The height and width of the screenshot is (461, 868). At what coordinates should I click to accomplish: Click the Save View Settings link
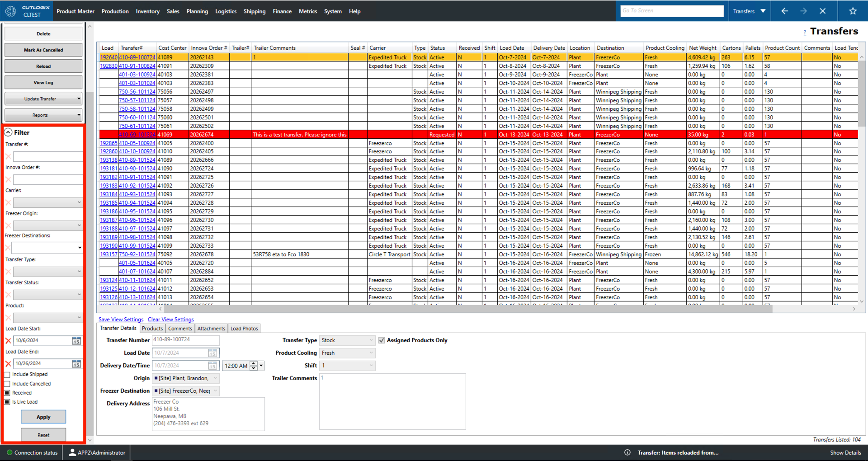(x=120, y=319)
